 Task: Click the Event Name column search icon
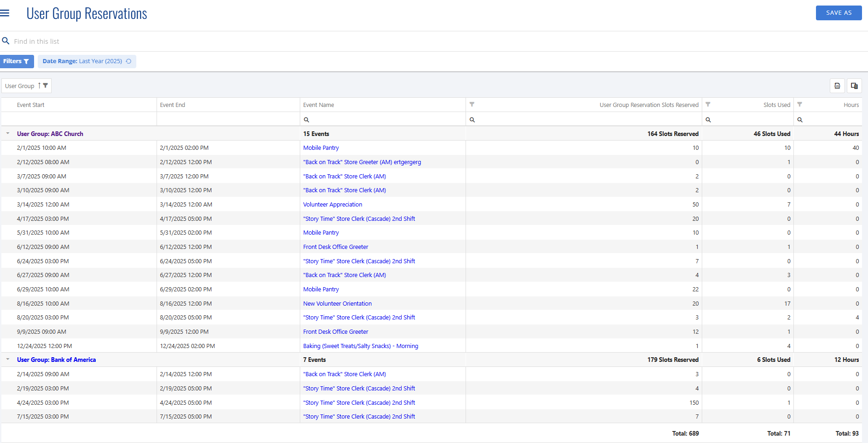click(306, 120)
